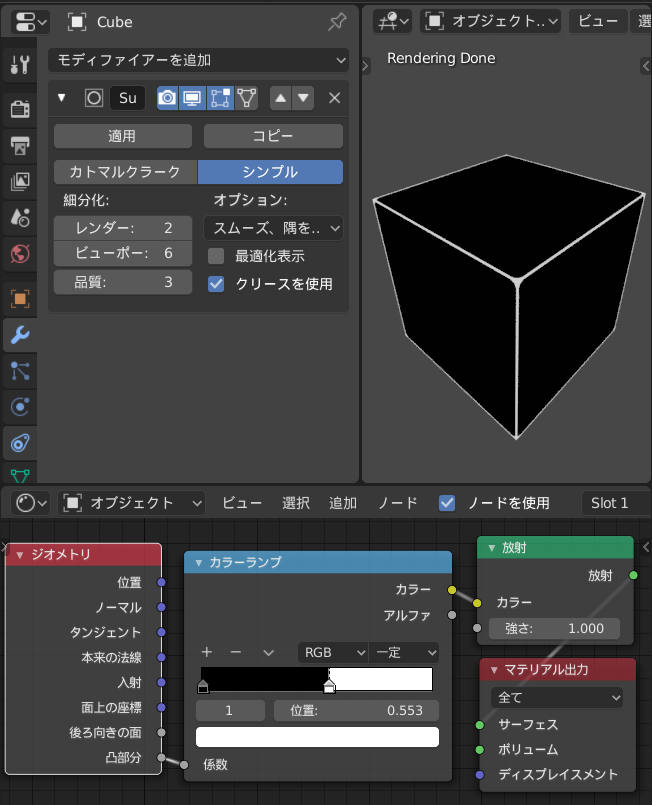652x805 pixels.
Task: Open the node editor ビュー menu
Action: (242, 503)
